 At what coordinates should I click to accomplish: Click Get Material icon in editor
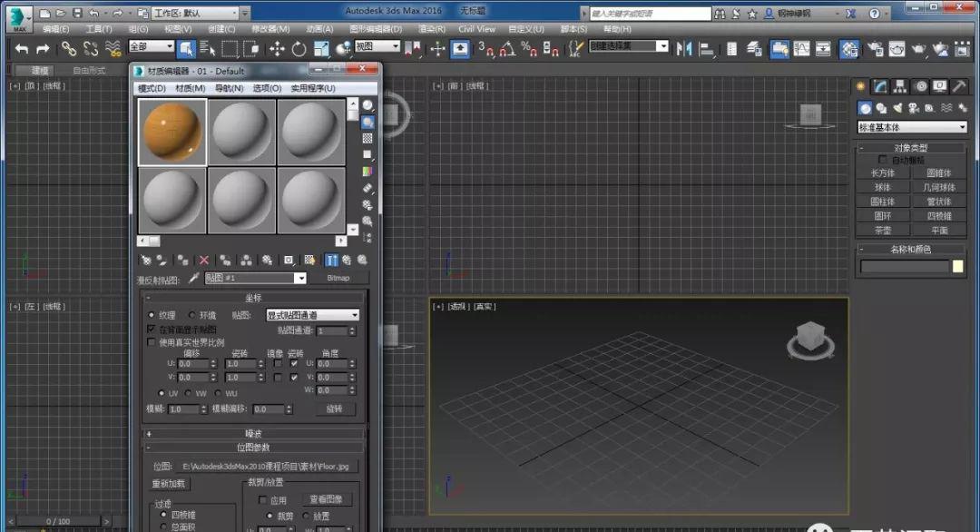145,260
